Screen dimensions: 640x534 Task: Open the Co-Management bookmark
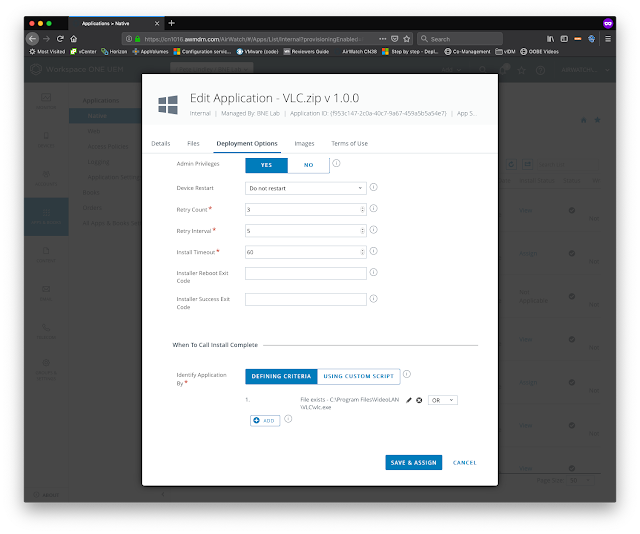[x=467, y=51]
